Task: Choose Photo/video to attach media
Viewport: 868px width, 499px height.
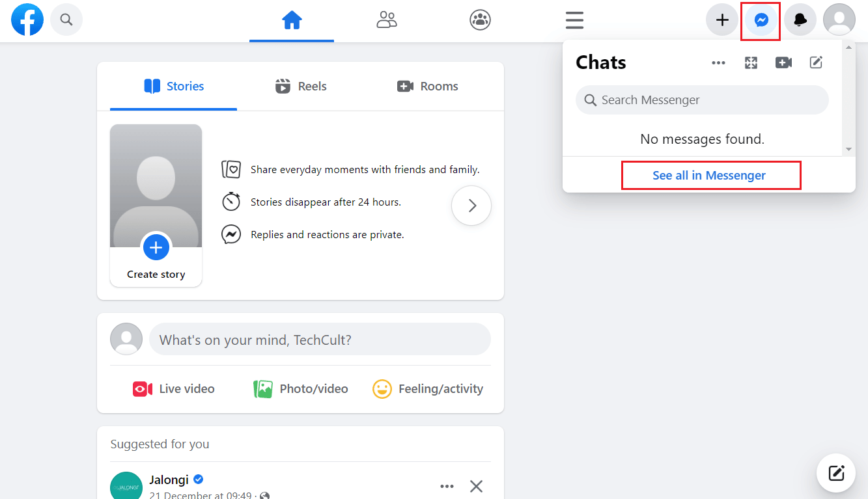Action: [x=300, y=388]
